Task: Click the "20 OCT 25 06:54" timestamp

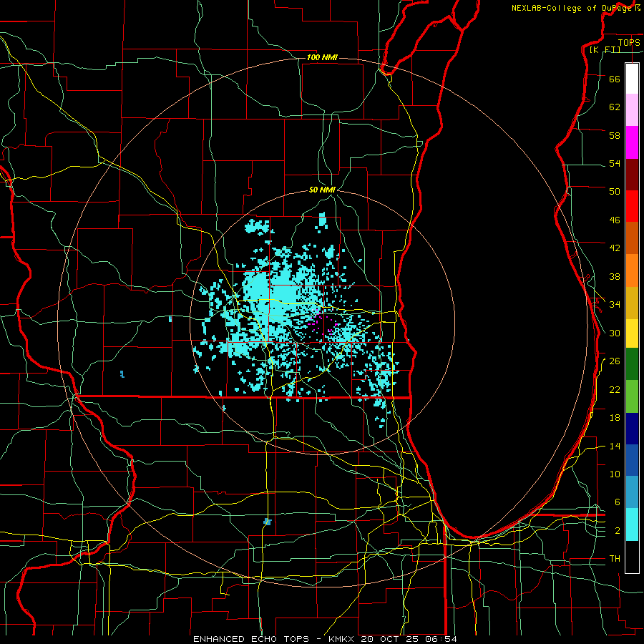Action: coord(409,639)
